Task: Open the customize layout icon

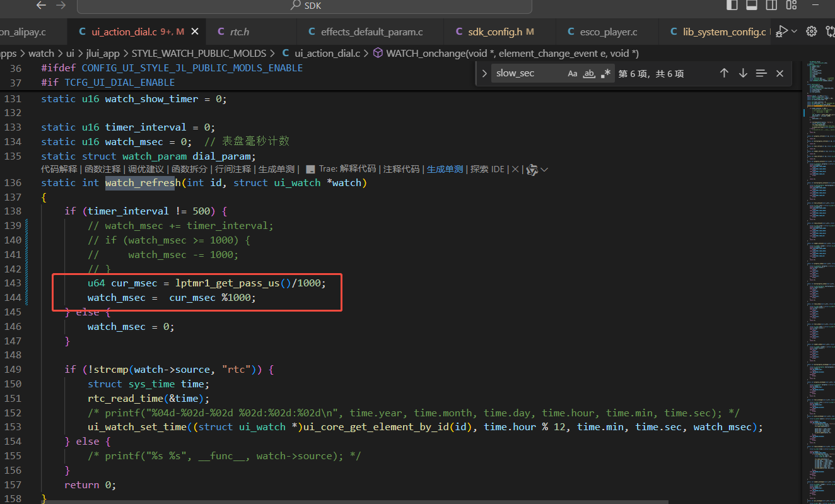Action: coord(790,5)
